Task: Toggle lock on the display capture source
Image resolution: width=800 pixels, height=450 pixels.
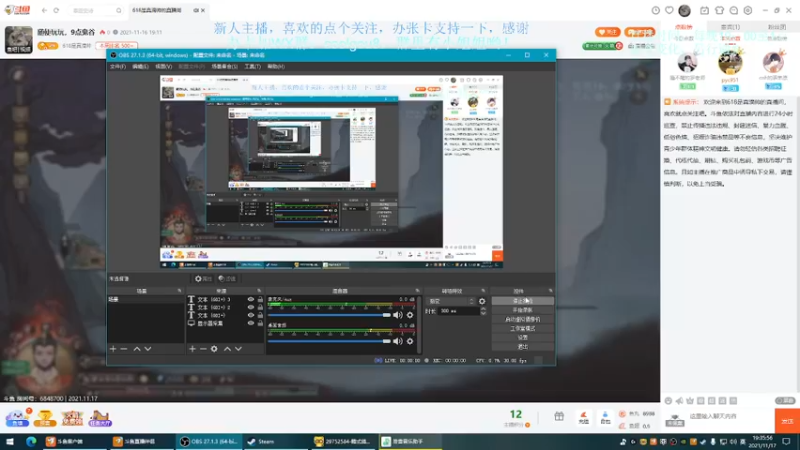Action: 260,323
